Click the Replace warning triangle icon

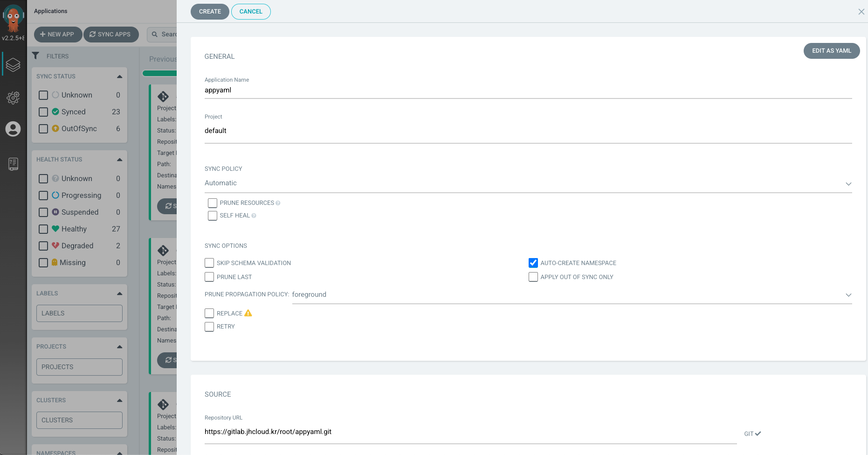248,313
